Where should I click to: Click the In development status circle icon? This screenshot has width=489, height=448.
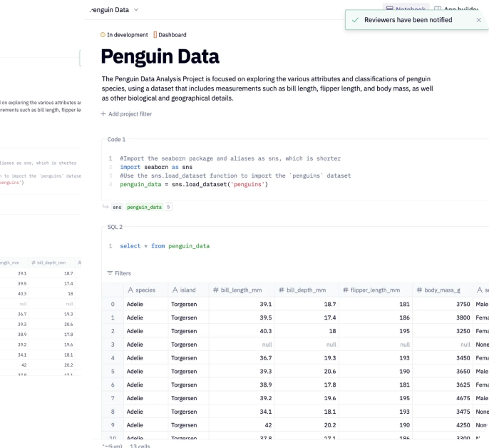(103, 35)
